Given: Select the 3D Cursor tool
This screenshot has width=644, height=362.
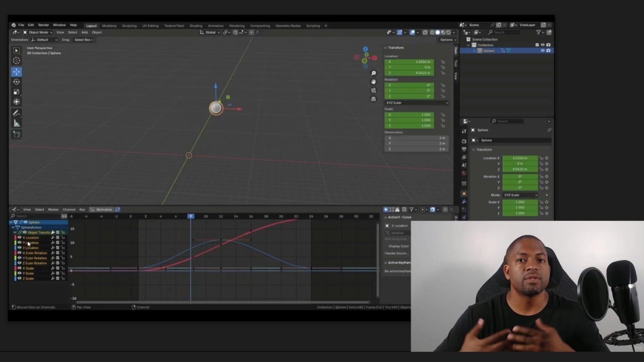Looking at the screenshot, I should tap(16, 60).
